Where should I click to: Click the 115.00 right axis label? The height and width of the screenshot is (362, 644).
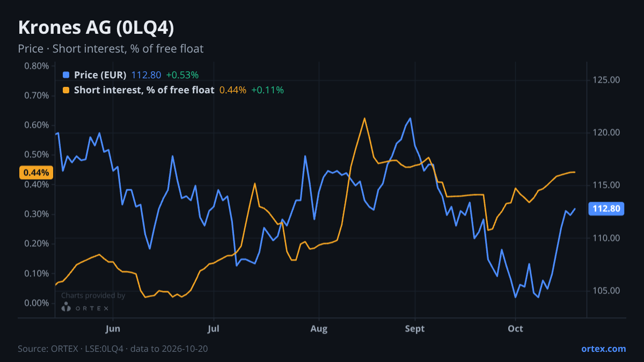pyautogui.click(x=606, y=185)
